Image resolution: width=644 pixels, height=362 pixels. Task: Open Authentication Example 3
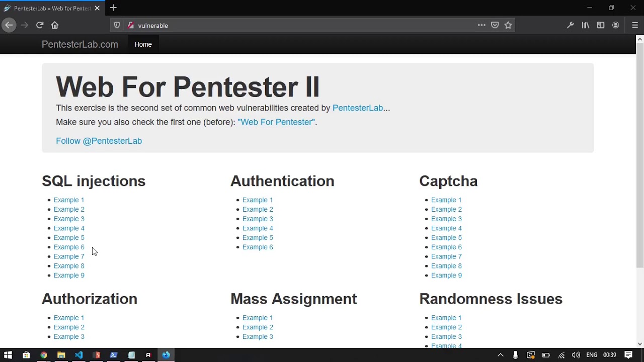tap(258, 219)
